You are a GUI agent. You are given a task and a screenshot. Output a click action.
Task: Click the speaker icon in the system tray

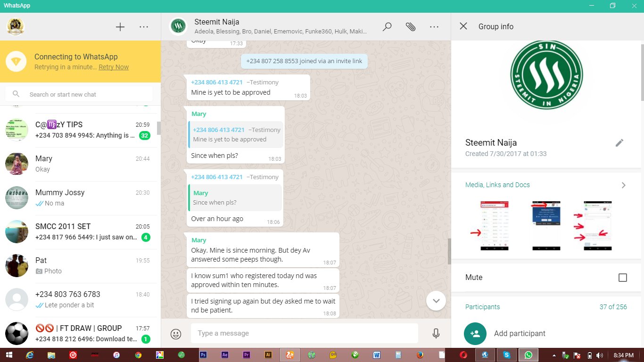click(600, 354)
